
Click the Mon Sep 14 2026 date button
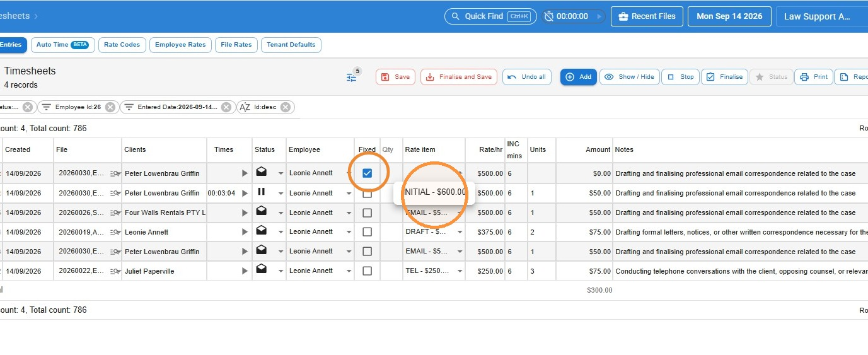729,16
